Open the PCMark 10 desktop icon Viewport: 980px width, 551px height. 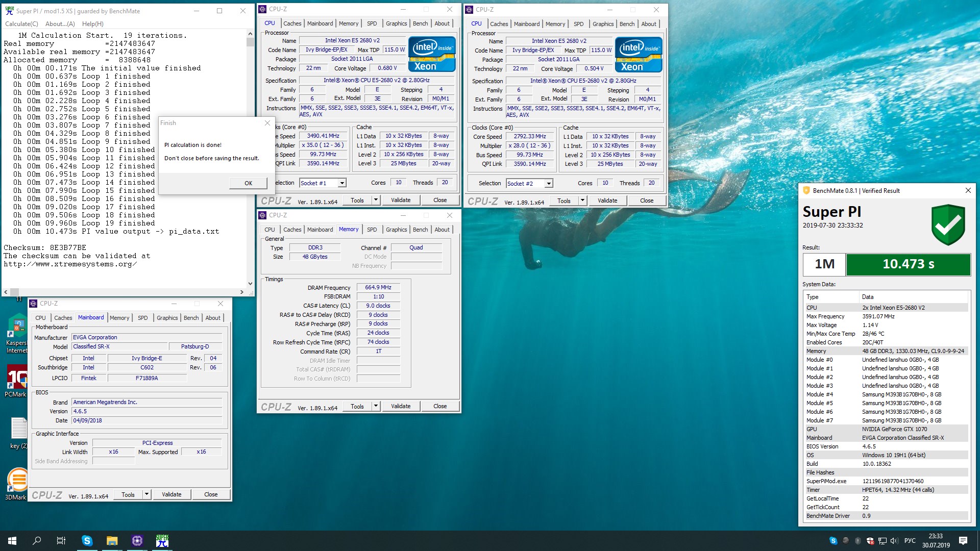pos(16,380)
